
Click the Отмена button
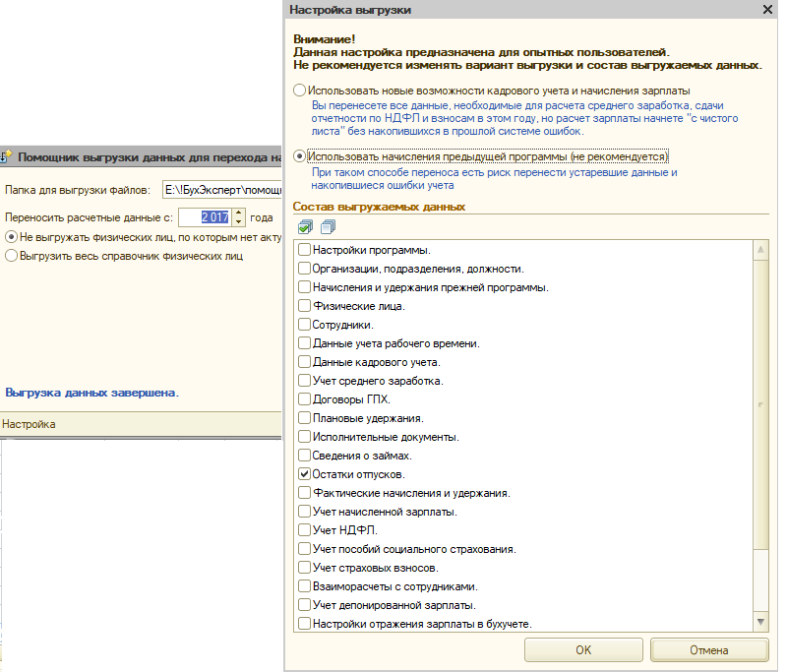coord(709,650)
